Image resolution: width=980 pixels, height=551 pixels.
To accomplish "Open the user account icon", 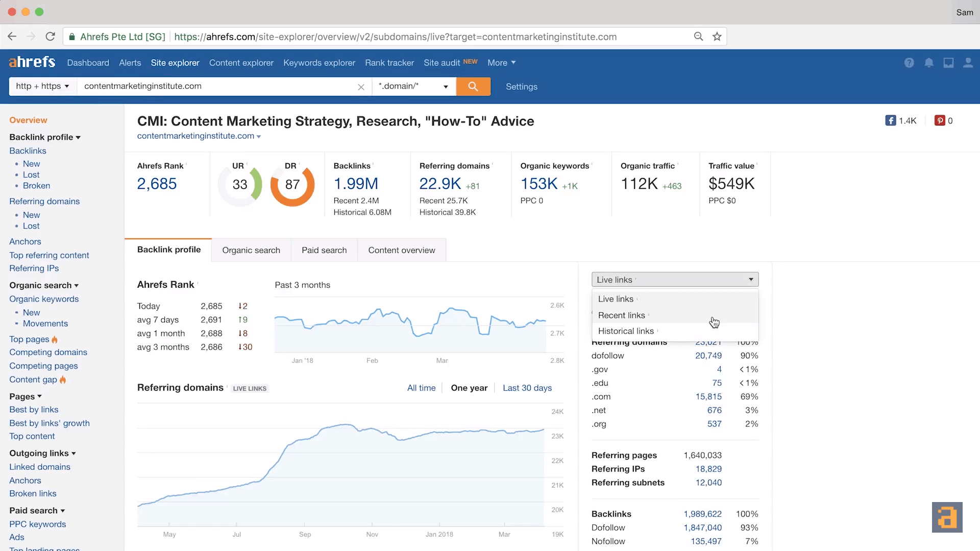I will click(x=968, y=63).
